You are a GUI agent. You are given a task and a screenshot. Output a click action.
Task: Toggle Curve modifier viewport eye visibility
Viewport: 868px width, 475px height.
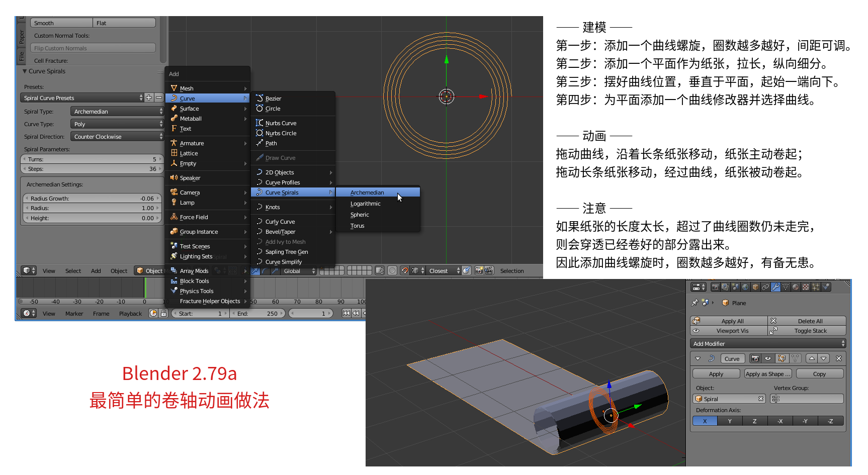(768, 358)
